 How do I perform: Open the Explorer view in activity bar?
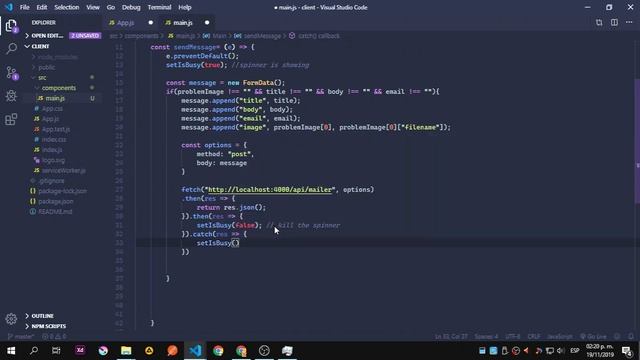pos(11,26)
